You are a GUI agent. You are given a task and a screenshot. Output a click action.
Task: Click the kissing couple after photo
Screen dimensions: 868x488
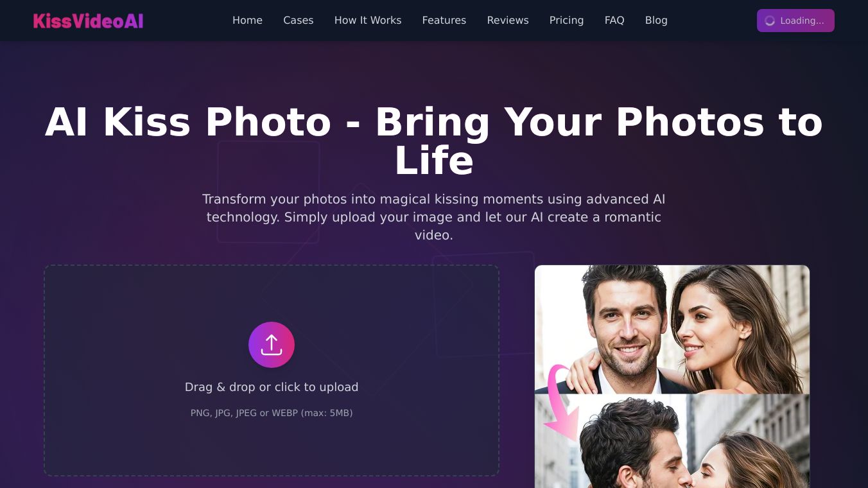(672, 441)
